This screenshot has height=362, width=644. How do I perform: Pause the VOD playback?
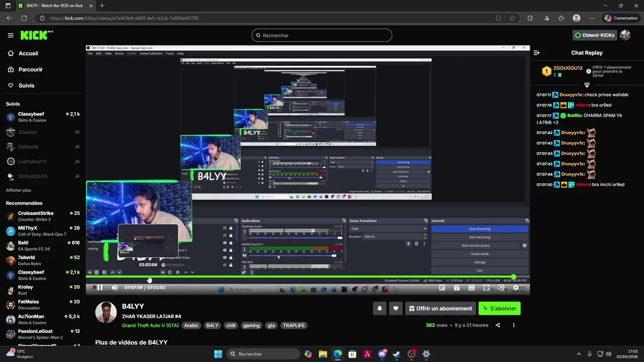point(100,288)
